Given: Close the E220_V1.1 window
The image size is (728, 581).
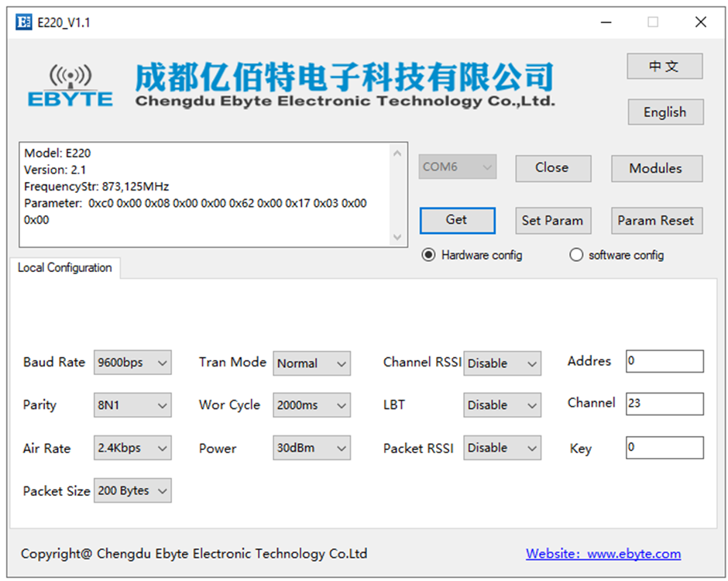Looking at the screenshot, I should pos(701,22).
